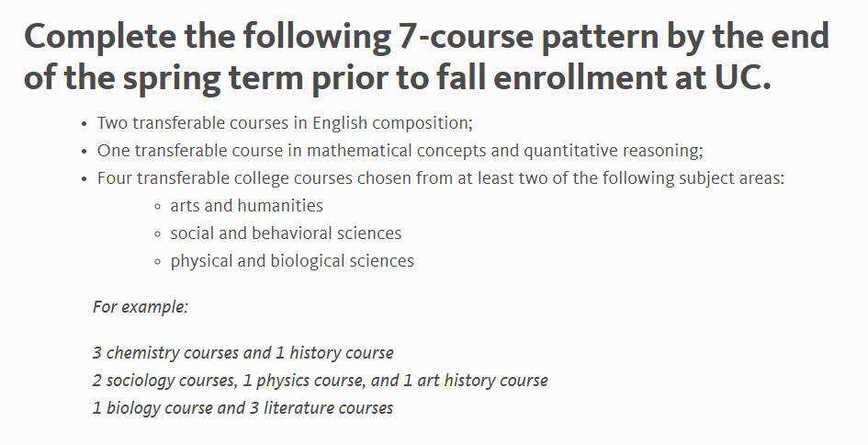The height and width of the screenshot is (445, 868).
Task: Click the bullet dot before 'Two transferable courses'
Action: (85, 124)
